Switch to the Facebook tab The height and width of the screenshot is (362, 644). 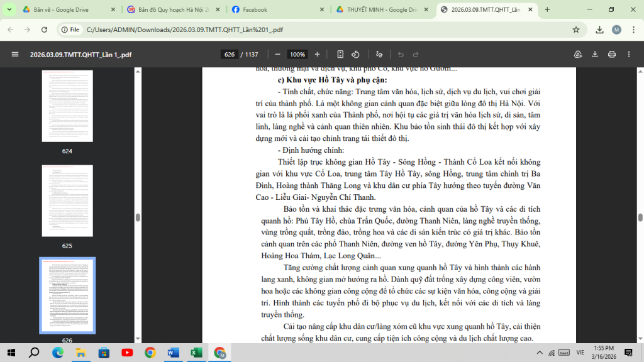pyautogui.click(x=278, y=9)
